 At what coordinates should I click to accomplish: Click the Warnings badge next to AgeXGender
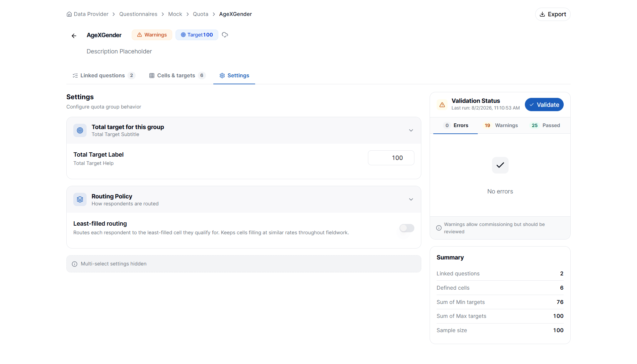click(x=152, y=35)
